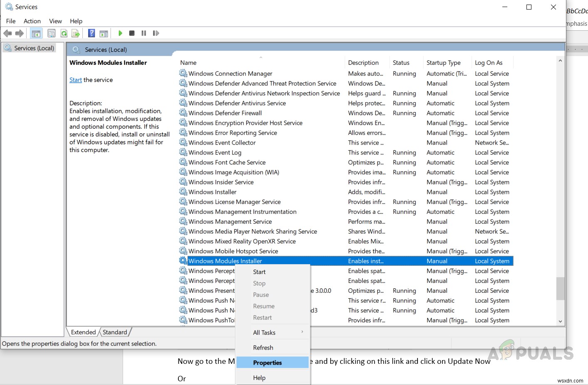Click the Back arrow in toolbar

click(x=7, y=33)
